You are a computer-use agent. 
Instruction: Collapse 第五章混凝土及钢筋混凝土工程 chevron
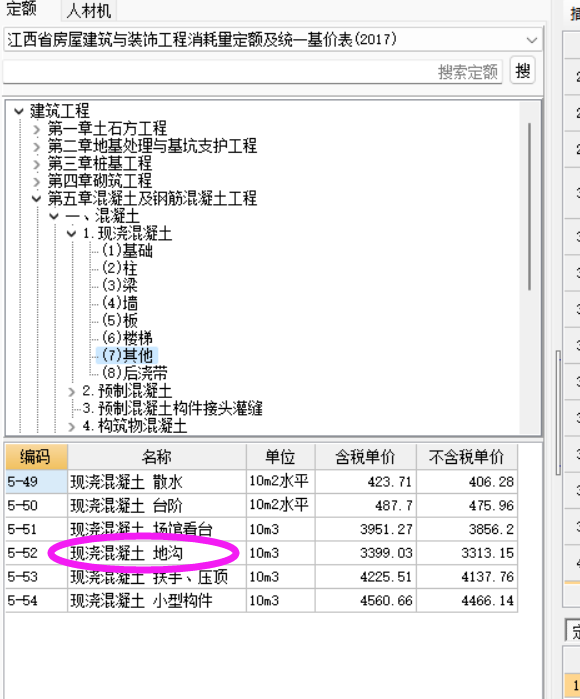37,199
